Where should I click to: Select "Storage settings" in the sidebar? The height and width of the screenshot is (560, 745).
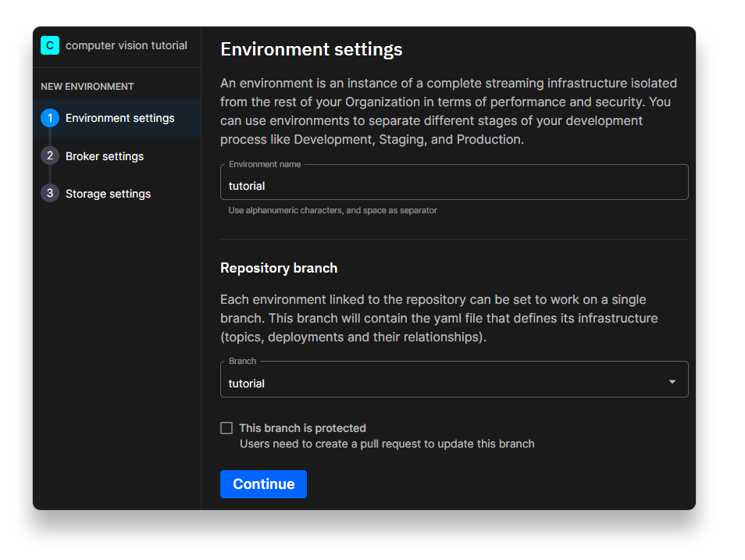pos(108,193)
